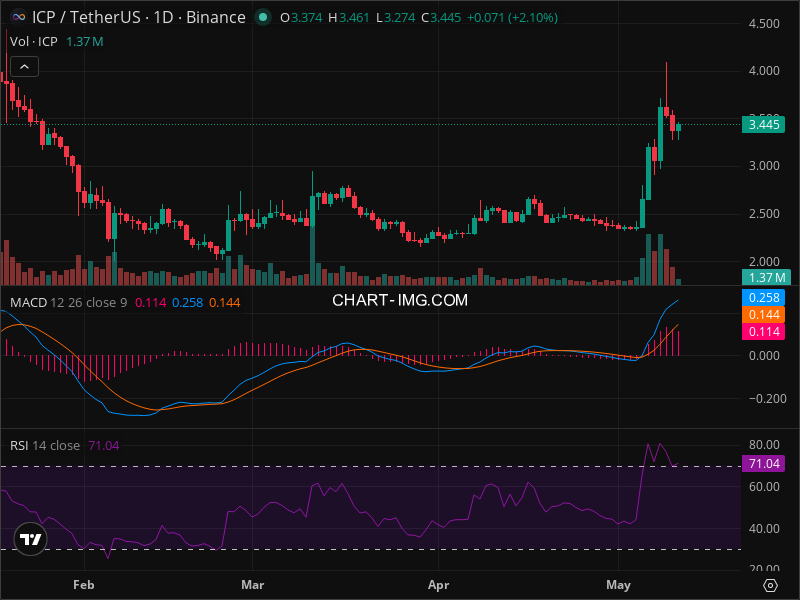Click the 4.500 price axis label
Screen dimensions: 800x600
[764, 23]
